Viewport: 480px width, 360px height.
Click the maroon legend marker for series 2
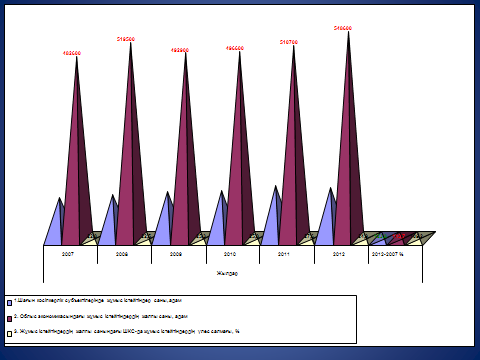[9, 319]
